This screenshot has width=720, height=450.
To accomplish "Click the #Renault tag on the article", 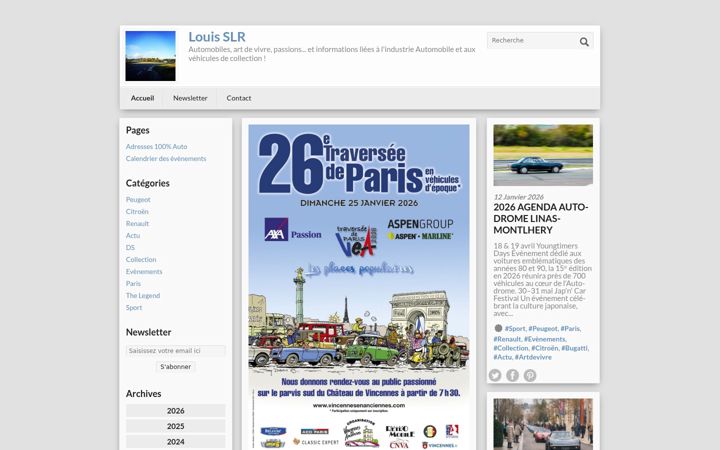I will (x=507, y=339).
